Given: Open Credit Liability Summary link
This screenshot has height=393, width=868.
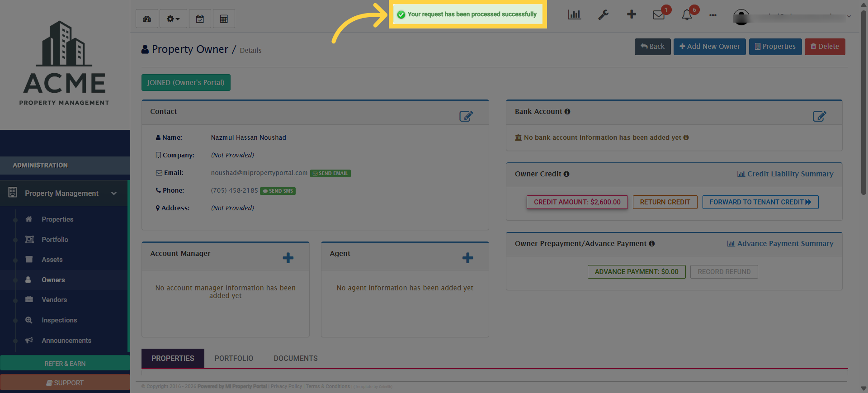Looking at the screenshot, I should [785, 174].
